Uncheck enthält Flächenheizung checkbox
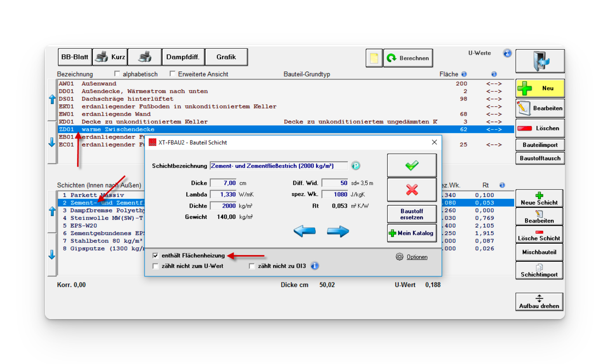The height and width of the screenshot is (364, 610). click(x=156, y=256)
